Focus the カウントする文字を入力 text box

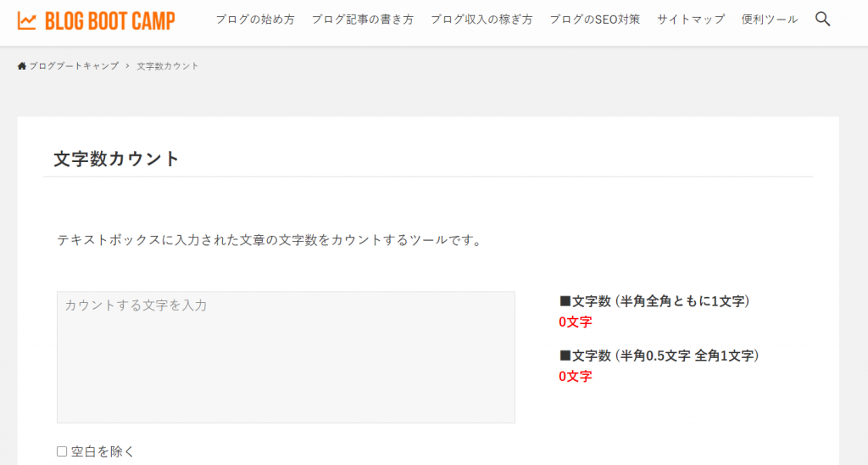tap(286, 356)
